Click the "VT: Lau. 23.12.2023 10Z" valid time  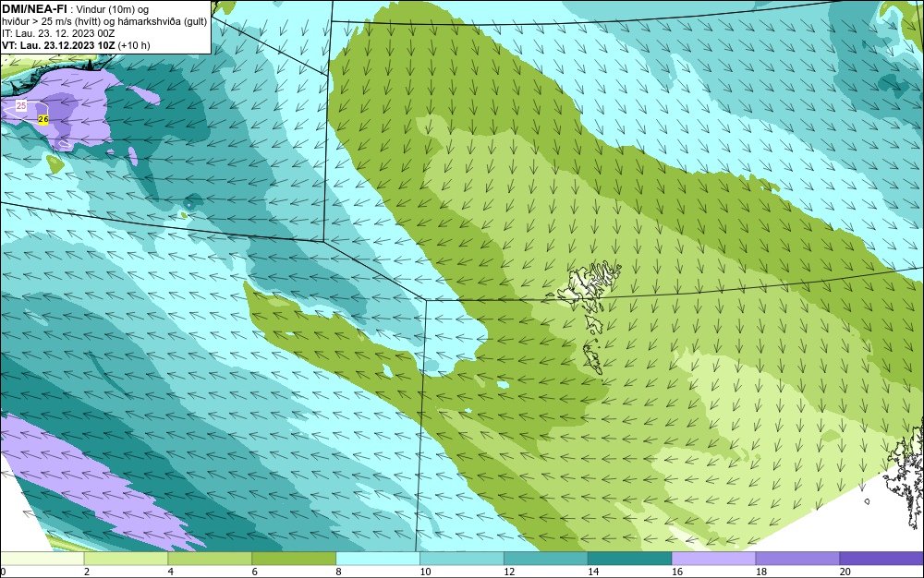[x=58, y=45]
